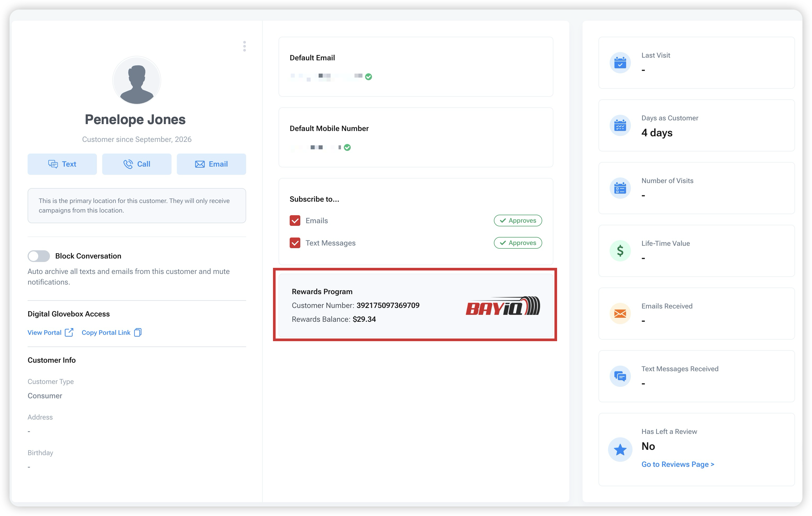Image resolution: width=812 pixels, height=516 pixels.
Task: Open the three-dot options menu
Action: (245, 46)
